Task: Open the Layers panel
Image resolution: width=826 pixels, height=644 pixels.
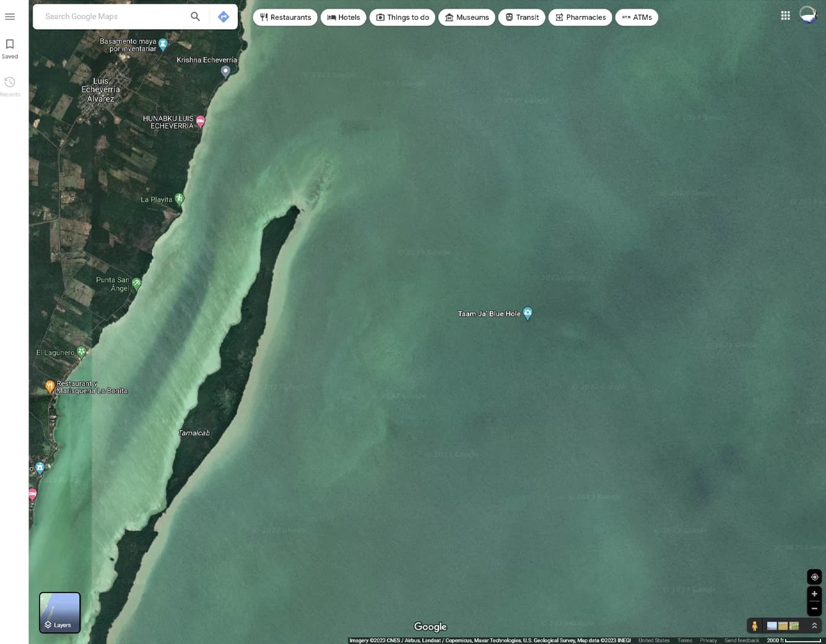Action: [59, 612]
